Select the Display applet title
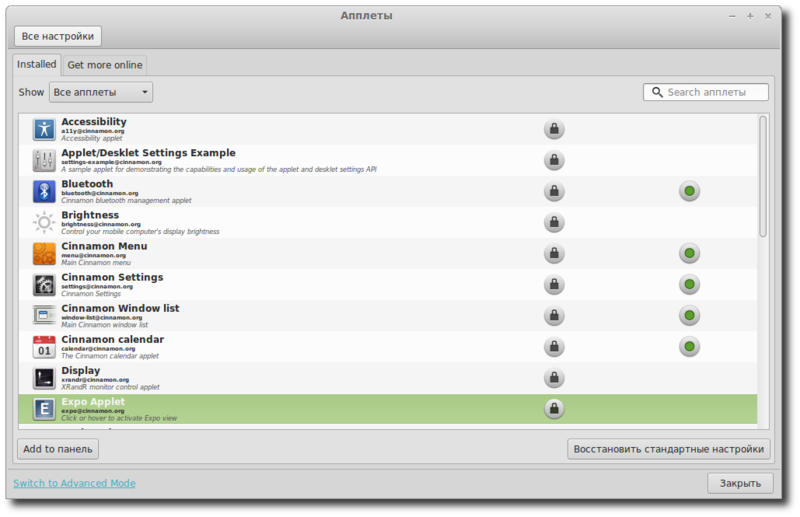The width and height of the screenshot is (800, 517). click(x=81, y=371)
